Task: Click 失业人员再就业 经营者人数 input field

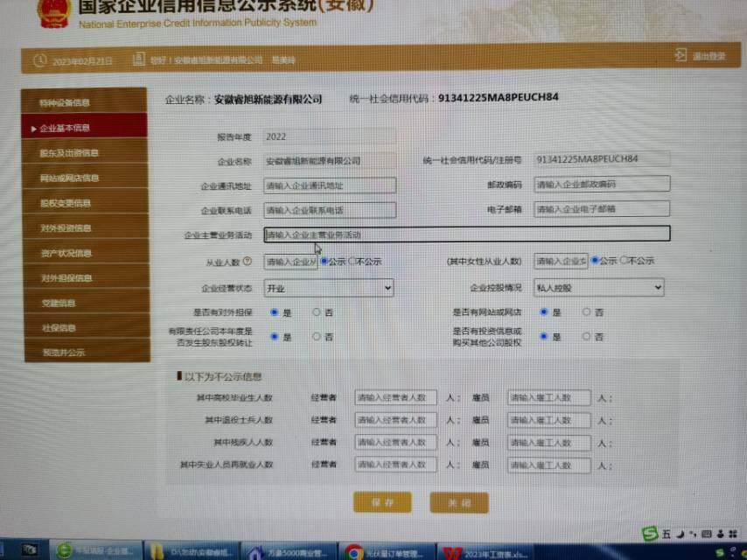Action: pyautogui.click(x=395, y=465)
